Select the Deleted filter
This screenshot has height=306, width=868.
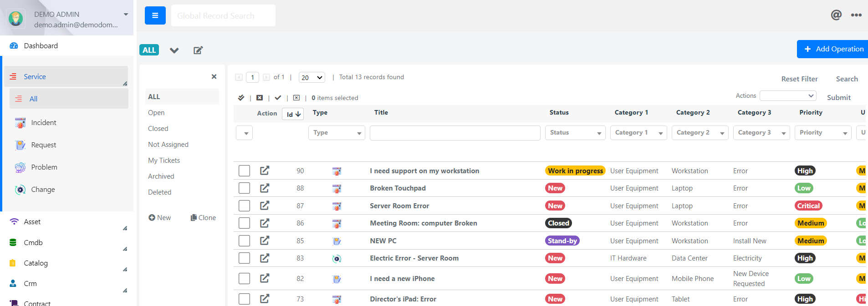pos(159,192)
